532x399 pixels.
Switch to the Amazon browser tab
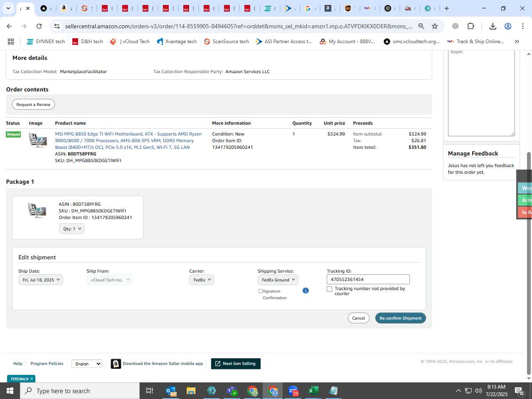(x=64, y=8)
